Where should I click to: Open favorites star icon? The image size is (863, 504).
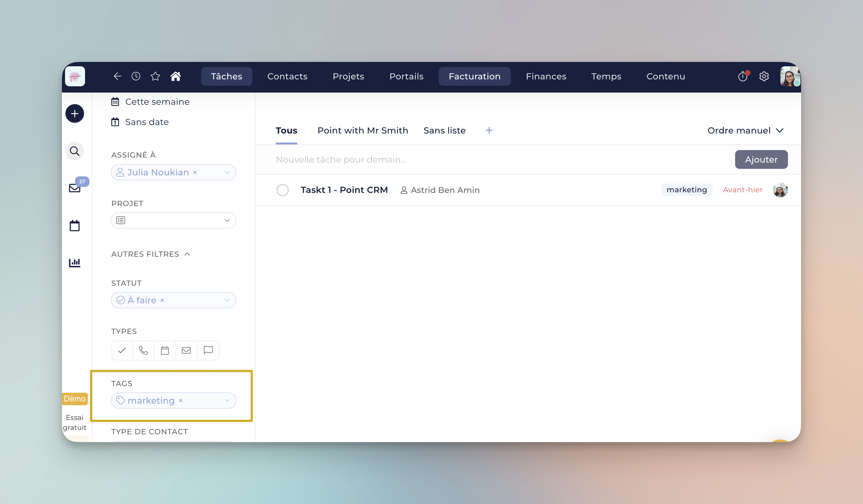[x=155, y=76]
